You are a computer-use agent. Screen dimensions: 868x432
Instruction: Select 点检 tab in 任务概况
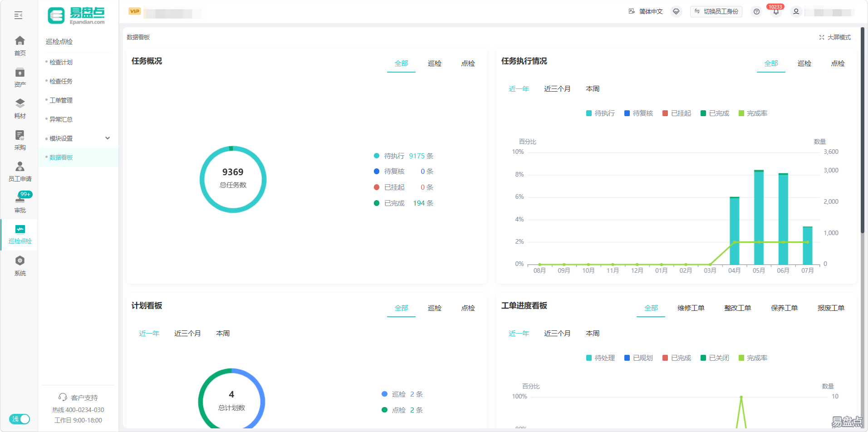(x=468, y=64)
